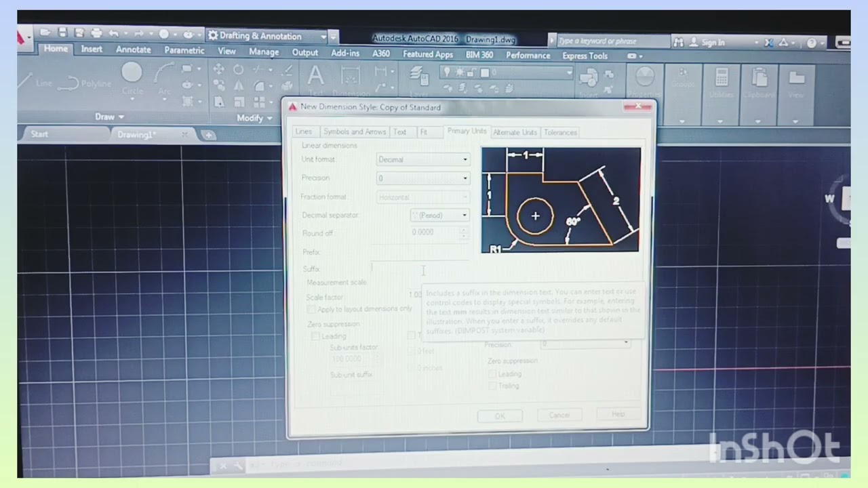Toggle angular Trailing zero suppression checkbox
Image resolution: width=868 pixels, height=488 pixels.
click(x=493, y=386)
